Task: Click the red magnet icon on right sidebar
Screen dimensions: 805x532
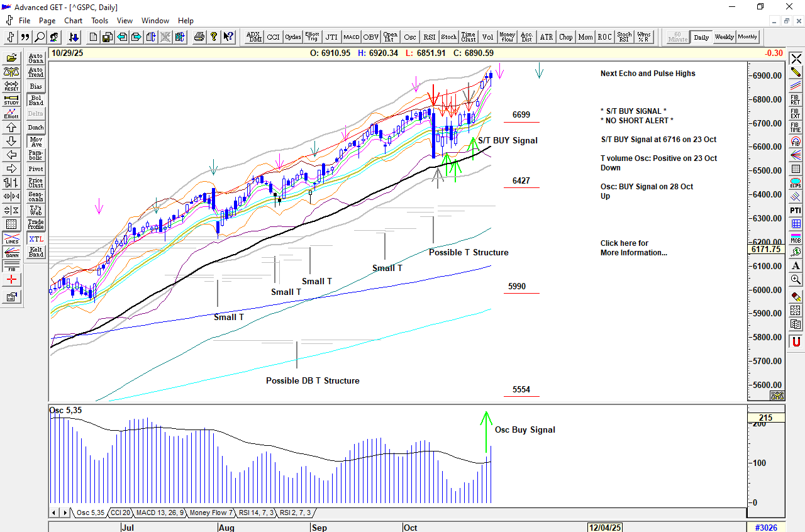Action: tap(796, 341)
